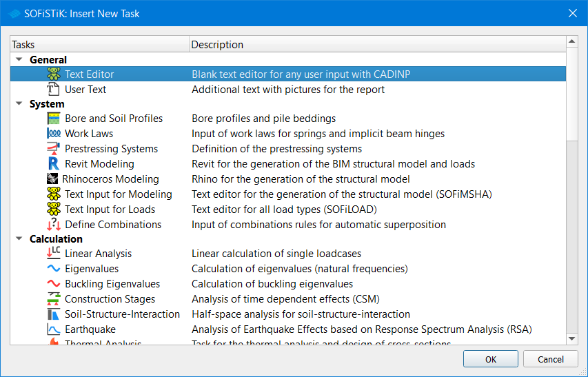Viewport: 588px width, 377px height.
Task: Click the Bore and Soil Profiles icon
Action: 53,119
